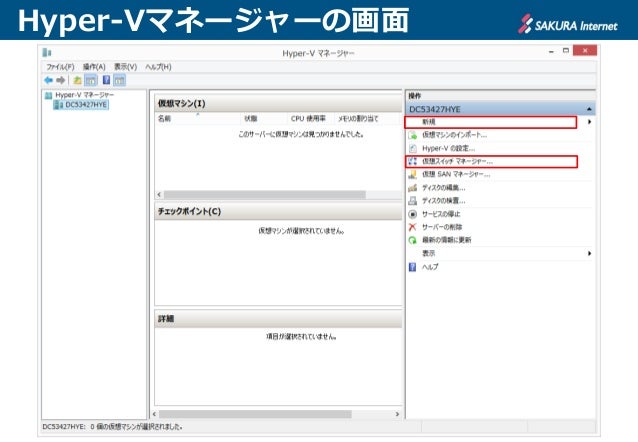This screenshot has width=638, height=442.
Task: Click the bottom center pane horizontal scrollbar
Action: pyautogui.click(x=255, y=414)
